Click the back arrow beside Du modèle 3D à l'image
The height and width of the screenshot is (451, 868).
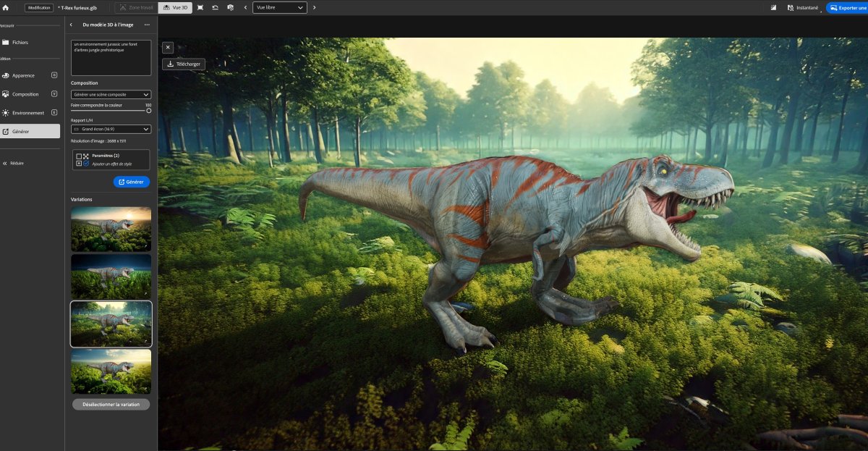point(71,25)
